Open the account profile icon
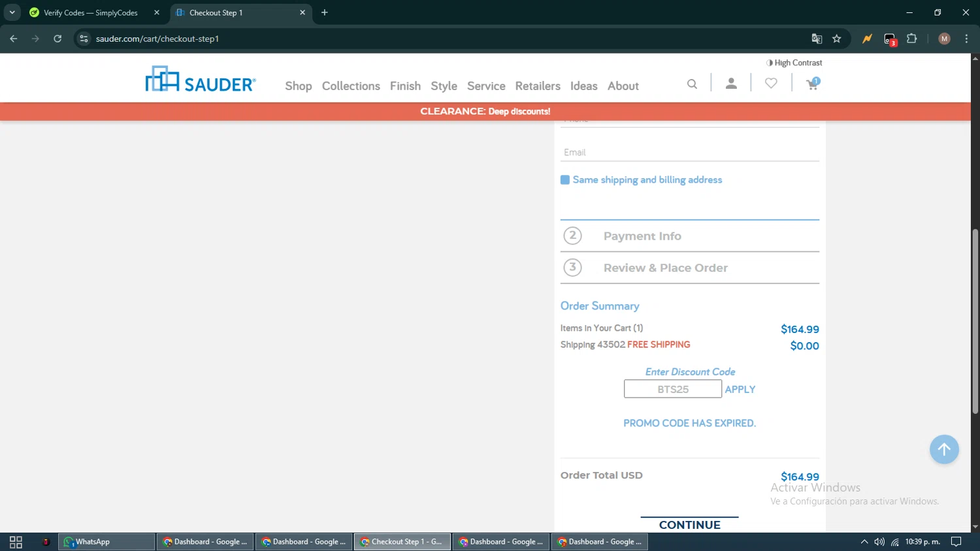 (731, 84)
